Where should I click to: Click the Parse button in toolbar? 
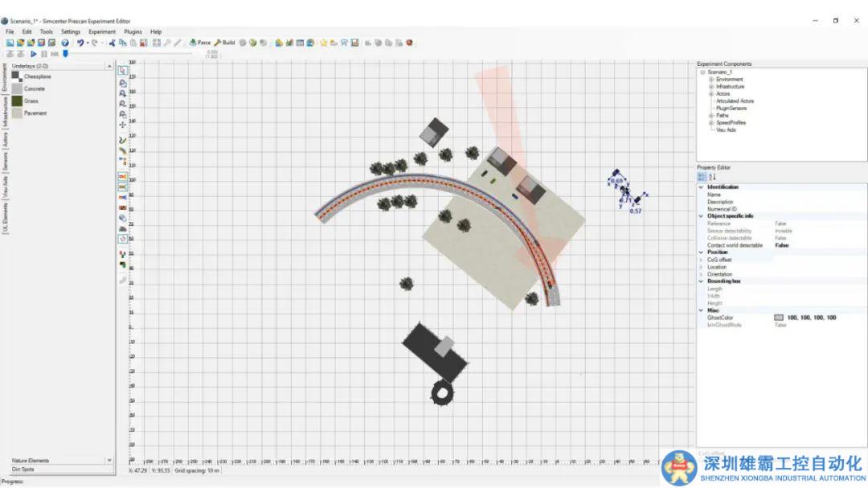[199, 43]
